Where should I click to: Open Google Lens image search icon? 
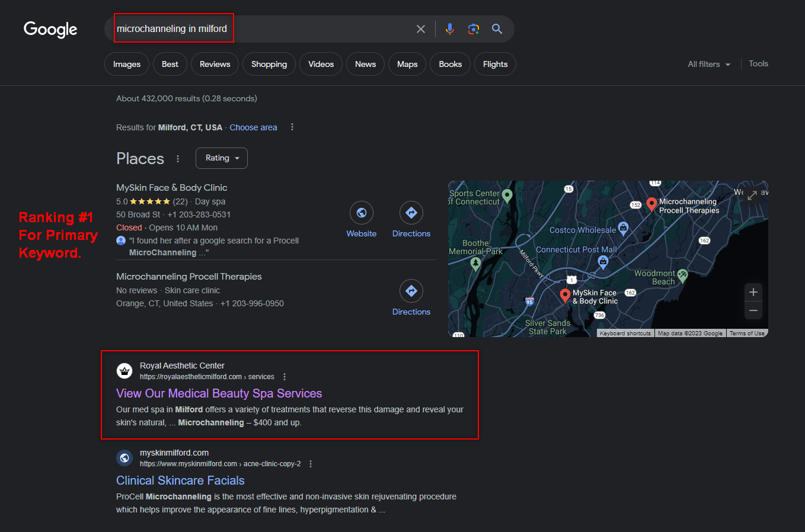pos(473,29)
